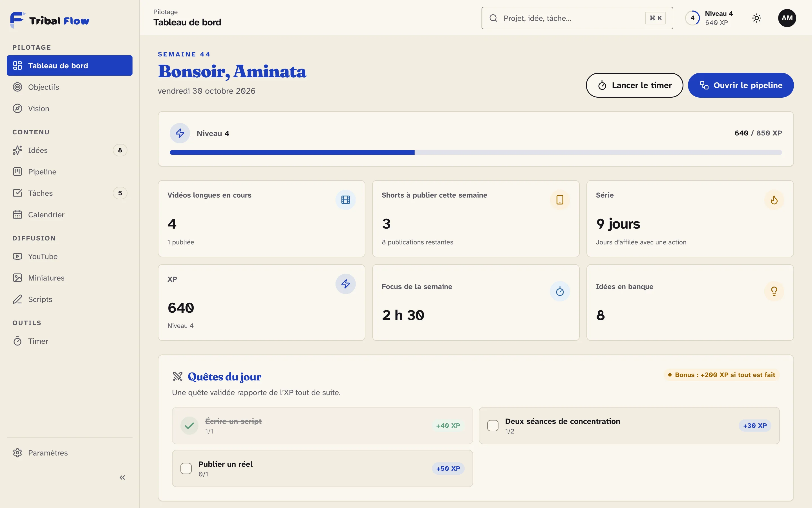Click Lancer le timer button

click(x=634, y=85)
